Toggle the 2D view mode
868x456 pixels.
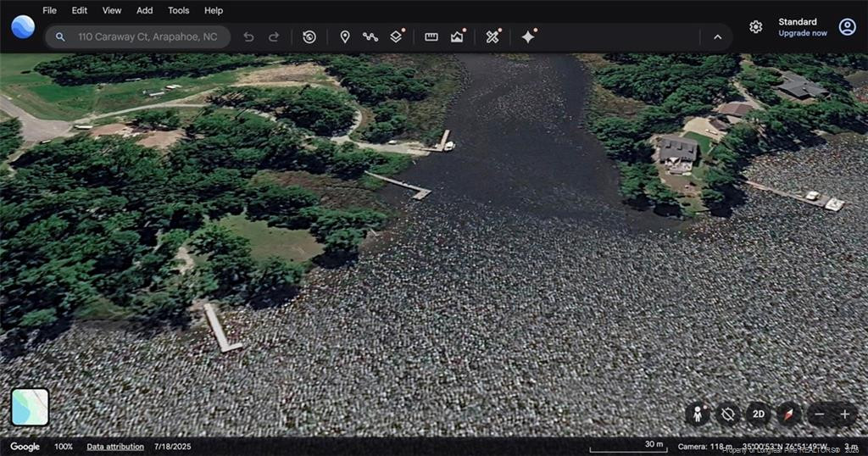coord(758,414)
